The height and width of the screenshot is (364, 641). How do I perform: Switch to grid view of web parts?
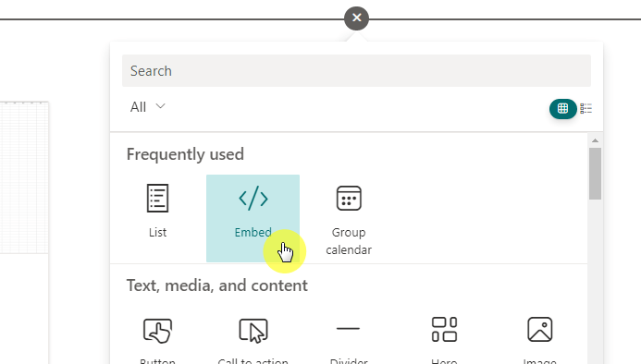point(563,109)
